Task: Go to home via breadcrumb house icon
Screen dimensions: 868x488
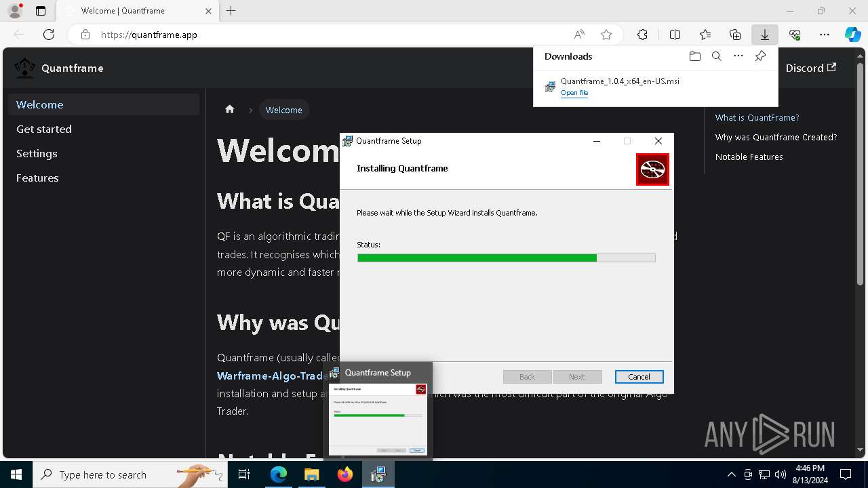Action: [230, 109]
